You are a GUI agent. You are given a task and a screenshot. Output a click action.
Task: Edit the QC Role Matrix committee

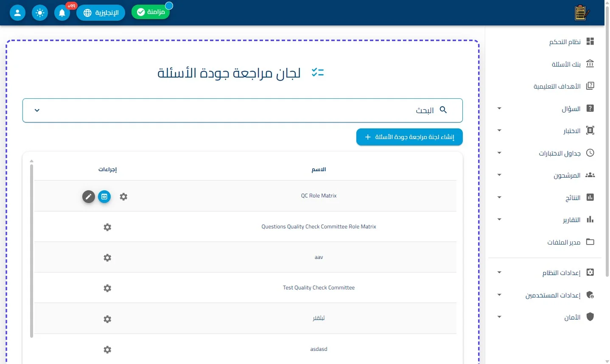[x=89, y=197]
